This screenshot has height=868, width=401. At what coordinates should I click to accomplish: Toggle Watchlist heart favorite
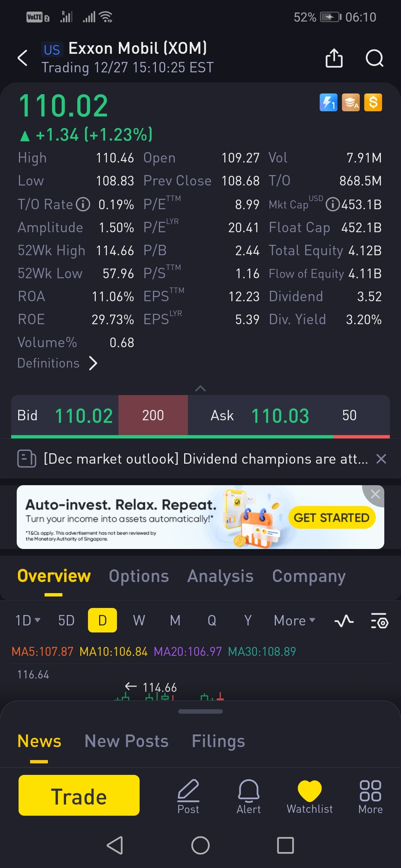(310, 796)
